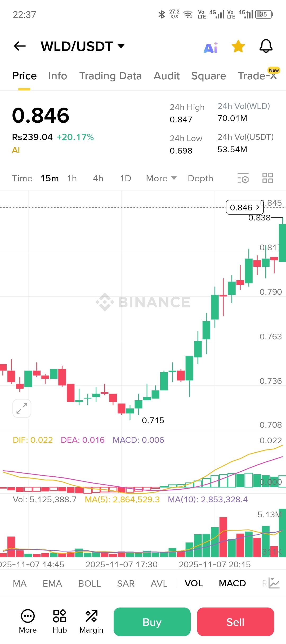Tap the DEA: 0.016 readout
The height and width of the screenshot is (644, 286).
coord(83,440)
